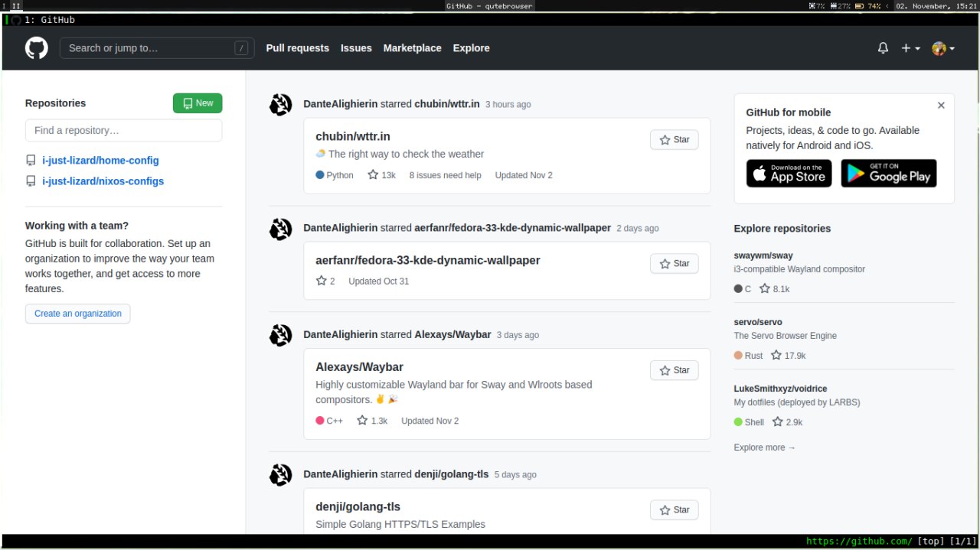Open the Explore page
The width and height of the screenshot is (980, 550).
[471, 48]
